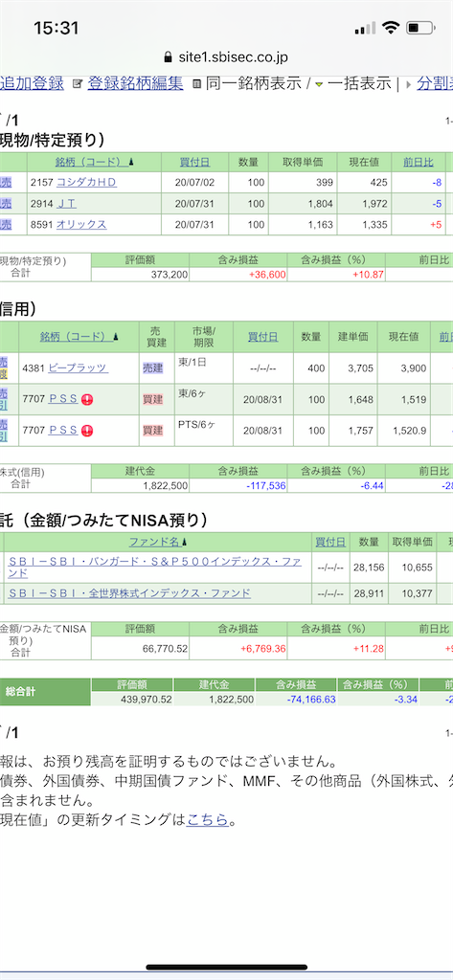This screenshot has width=453, height=980.
Task: Tap the 買建 label in the PSS 東/6ヶ row
Action: click(x=152, y=399)
